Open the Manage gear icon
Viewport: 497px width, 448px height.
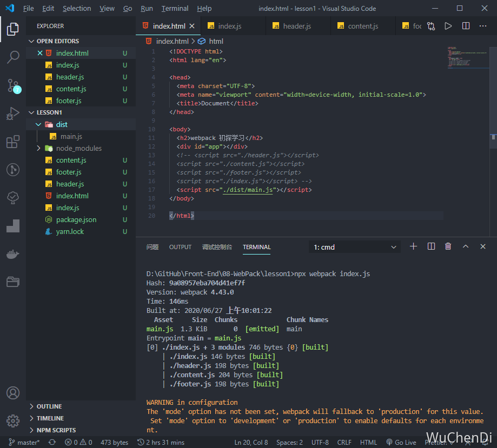[x=12, y=421]
